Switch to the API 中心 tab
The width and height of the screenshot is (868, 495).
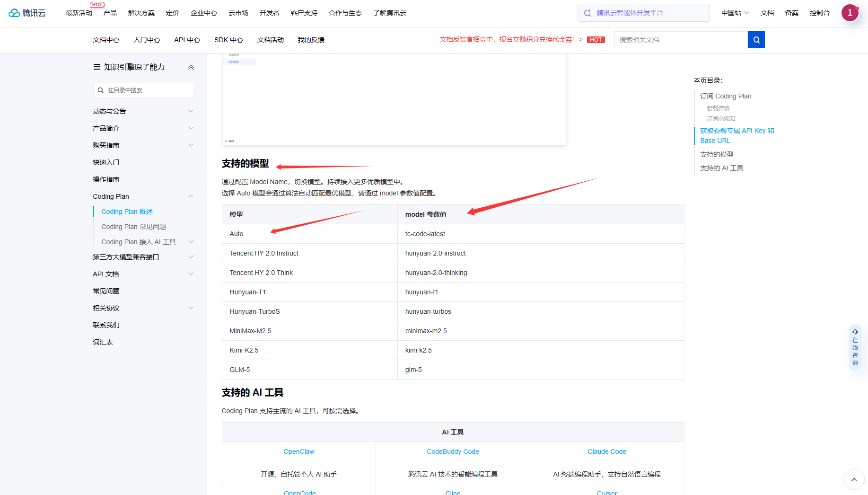click(187, 40)
